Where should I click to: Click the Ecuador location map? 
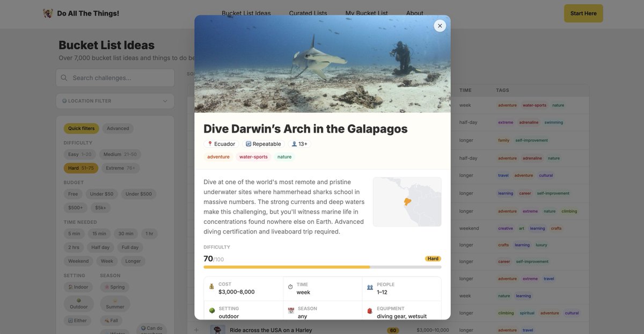[x=407, y=202]
